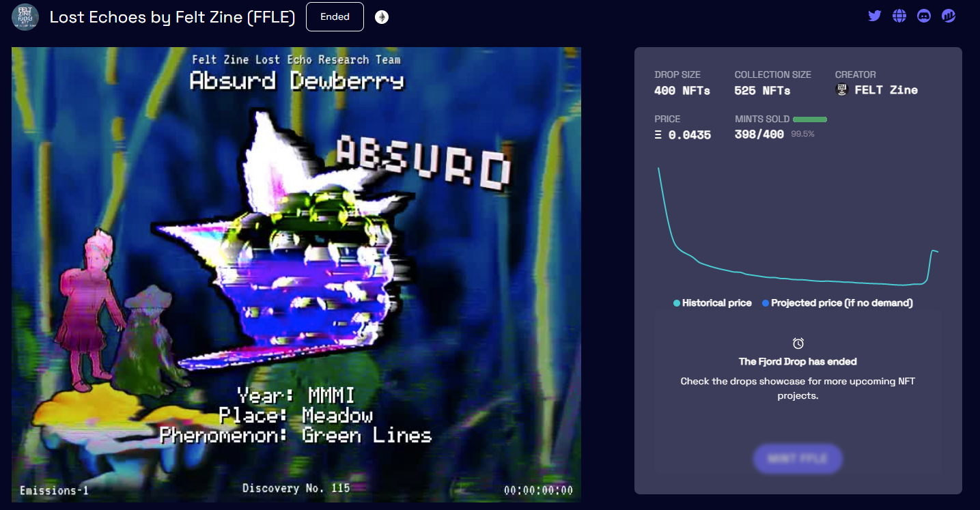Image resolution: width=980 pixels, height=510 pixels.
Task: Click the COLLECTION SIZE label
Action: click(773, 74)
